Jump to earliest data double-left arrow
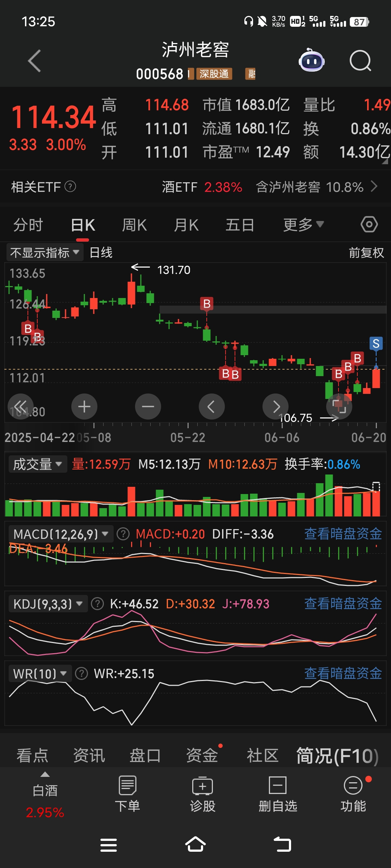 [x=21, y=407]
